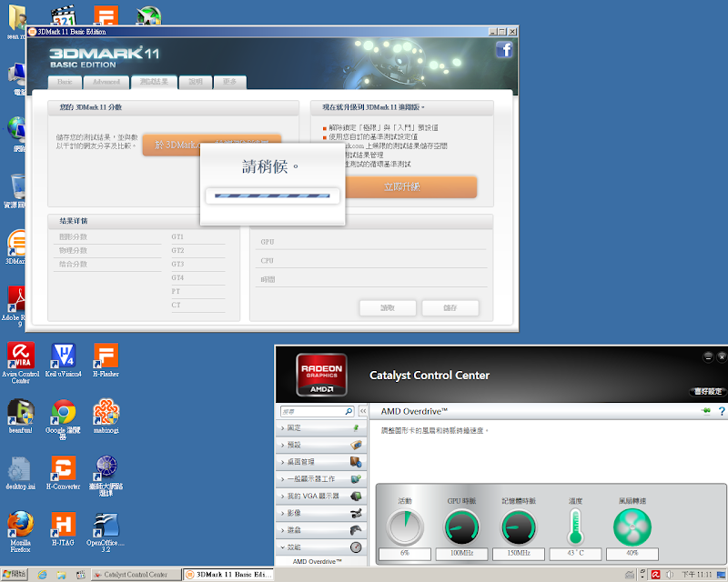Open the OpenOffice 3.2 desktop icon
The width and height of the screenshot is (728, 582).
tap(106, 532)
